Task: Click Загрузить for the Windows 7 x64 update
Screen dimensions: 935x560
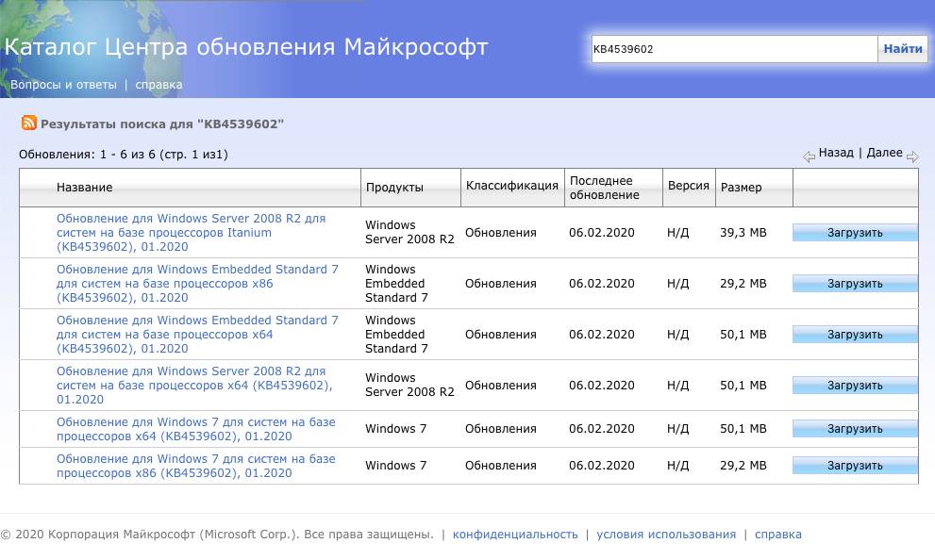Action: tap(855, 429)
